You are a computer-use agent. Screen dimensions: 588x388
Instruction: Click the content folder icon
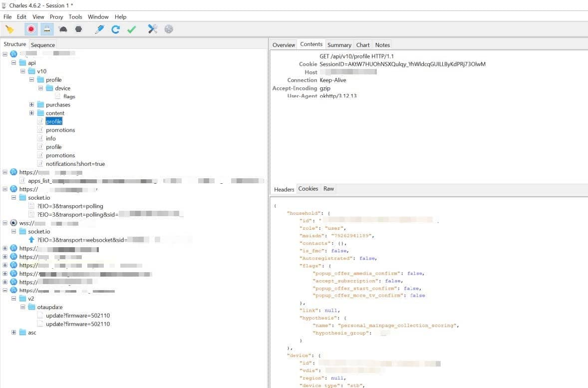pyautogui.click(x=40, y=113)
